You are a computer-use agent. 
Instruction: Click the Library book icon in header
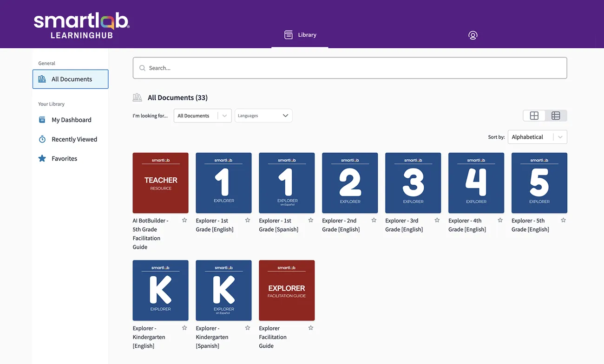(x=289, y=35)
